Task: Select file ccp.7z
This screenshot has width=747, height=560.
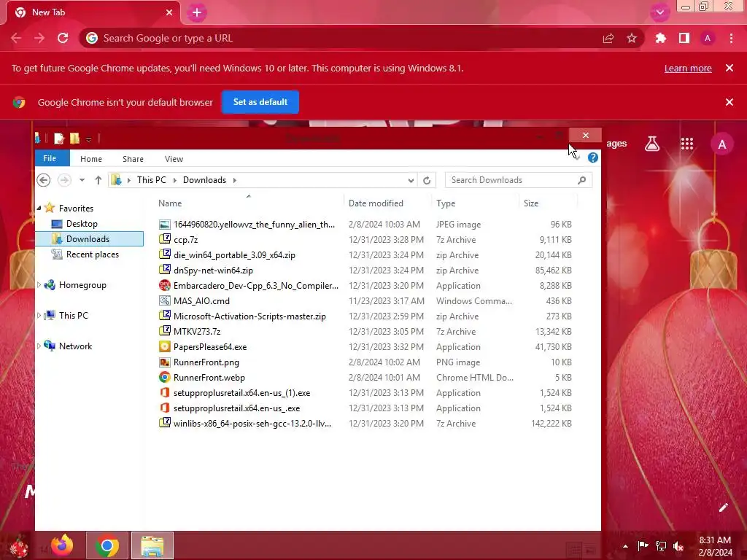Action: 185,239
